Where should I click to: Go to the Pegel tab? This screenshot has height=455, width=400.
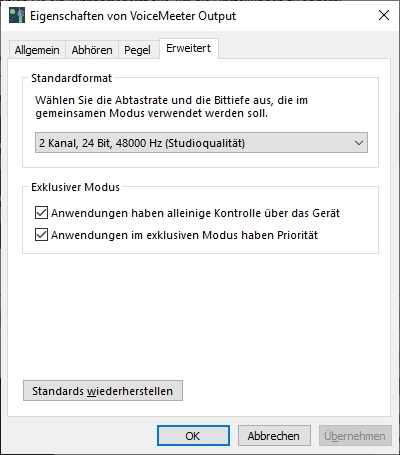137,50
